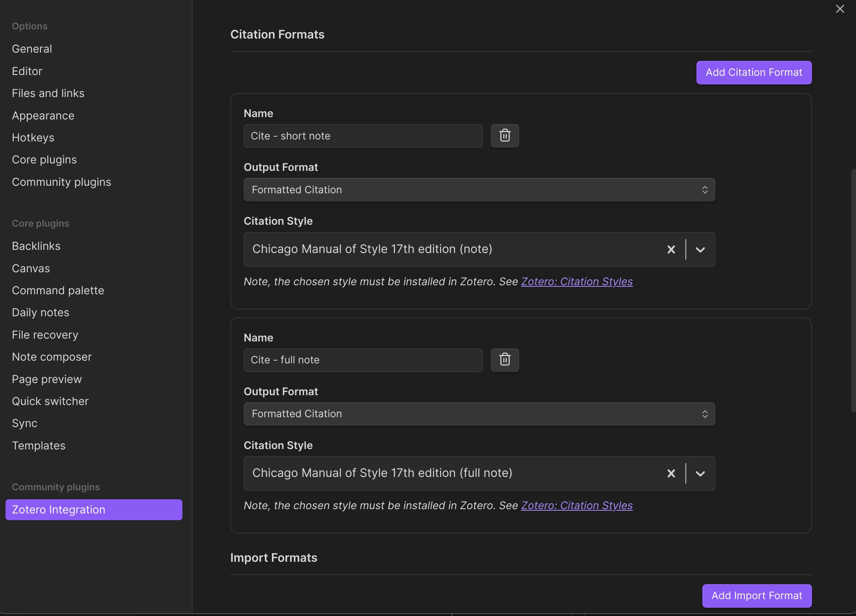Open General settings
The height and width of the screenshot is (616, 856).
pyautogui.click(x=32, y=49)
